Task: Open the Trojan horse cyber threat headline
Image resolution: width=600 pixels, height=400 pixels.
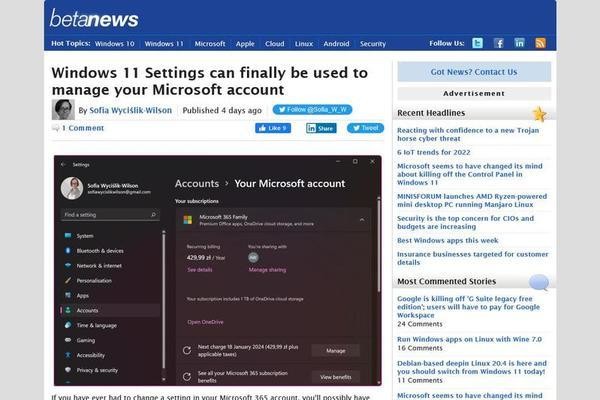Action: pos(468,134)
